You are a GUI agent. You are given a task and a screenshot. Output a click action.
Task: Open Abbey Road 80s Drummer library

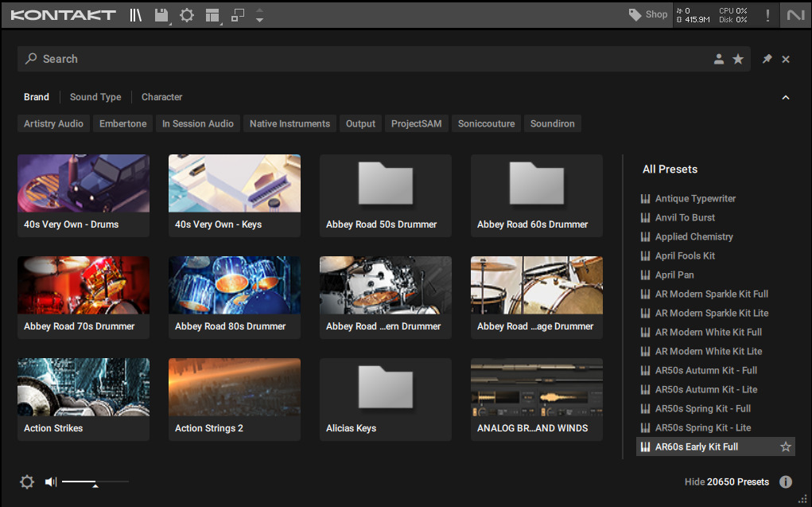[235, 298]
